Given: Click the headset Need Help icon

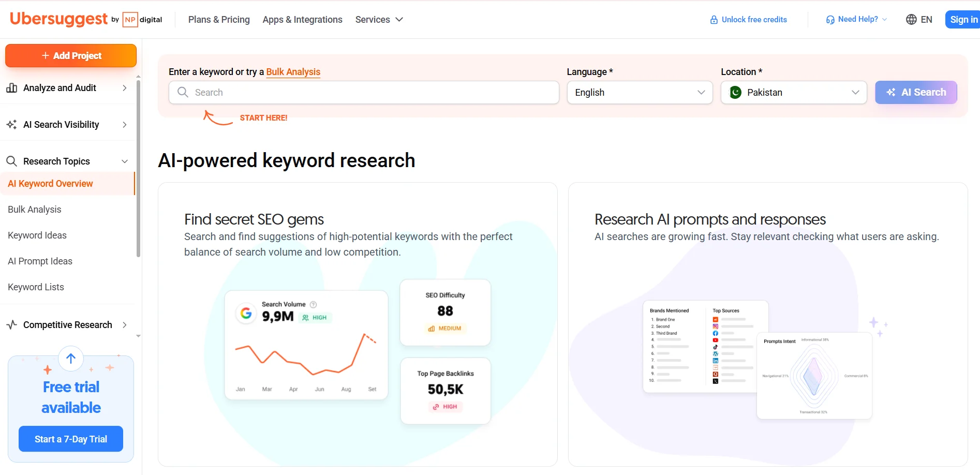Looking at the screenshot, I should tap(830, 20).
